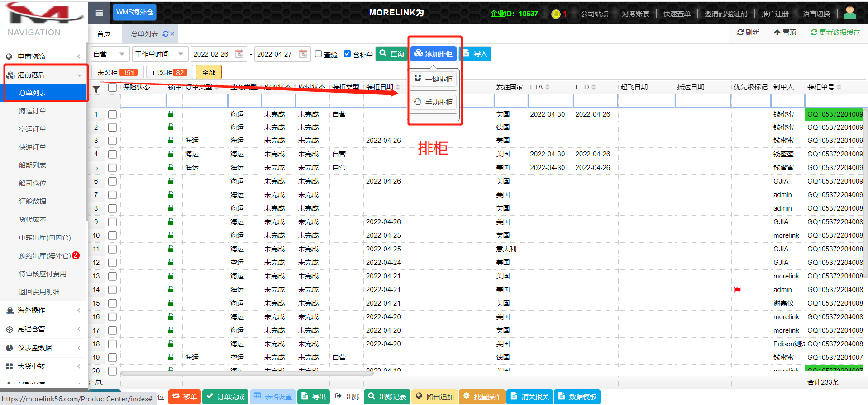Image resolution: width=868 pixels, height=405 pixels.
Task: Click the red priority flag in row 14
Action: click(737, 290)
